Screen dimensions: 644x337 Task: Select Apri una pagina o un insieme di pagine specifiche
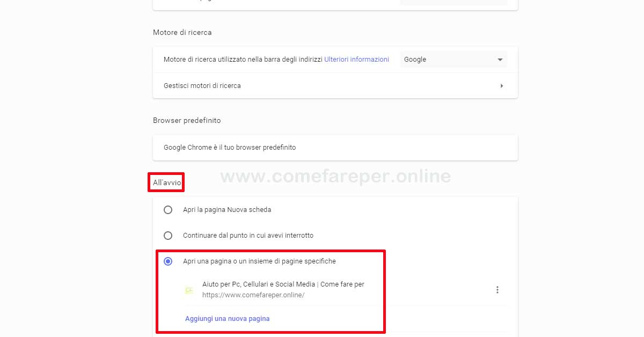point(167,261)
